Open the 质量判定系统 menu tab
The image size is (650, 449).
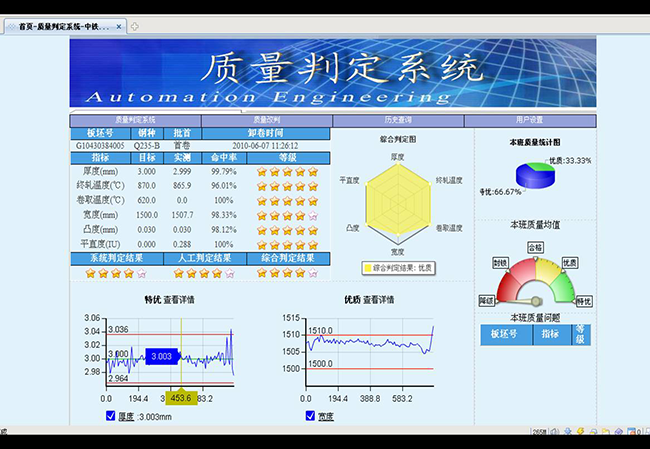(135, 120)
